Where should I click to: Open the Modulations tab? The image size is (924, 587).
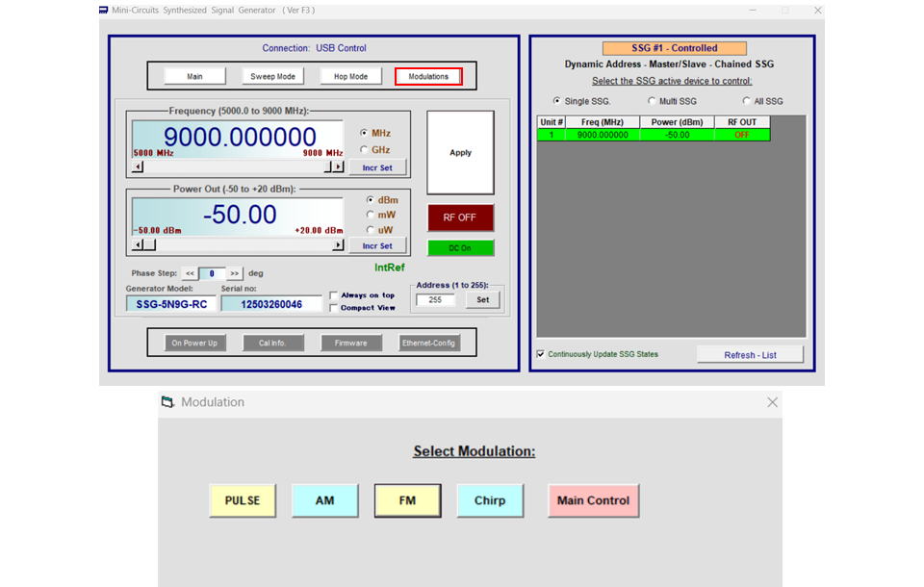point(428,77)
